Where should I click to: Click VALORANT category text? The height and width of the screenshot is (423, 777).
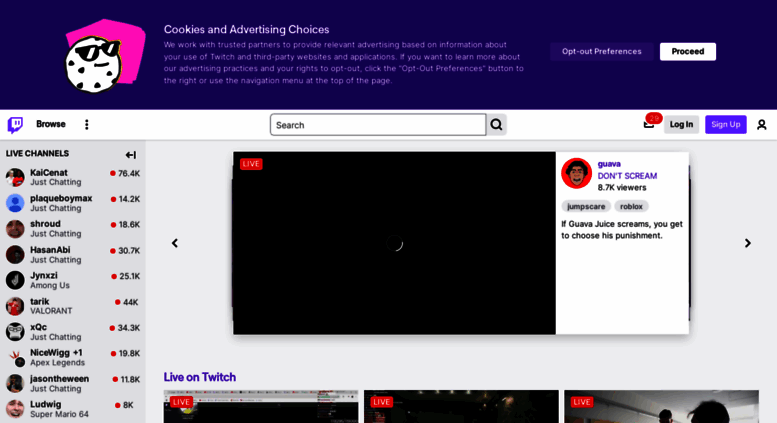click(x=51, y=311)
